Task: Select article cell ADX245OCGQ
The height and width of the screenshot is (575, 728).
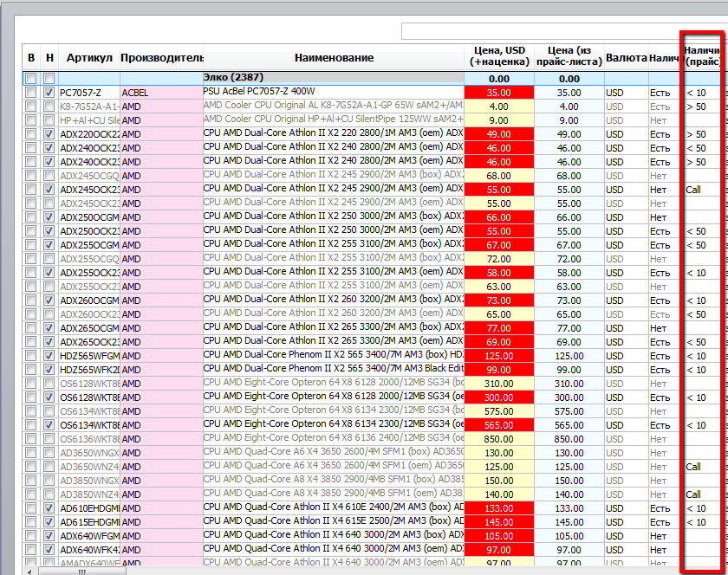Action: 89,176
